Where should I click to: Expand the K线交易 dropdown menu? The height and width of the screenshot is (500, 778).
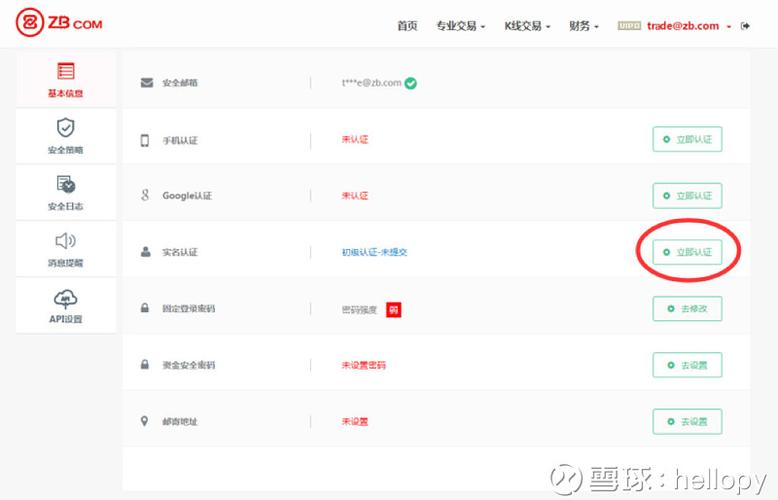[x=527, y=26]
